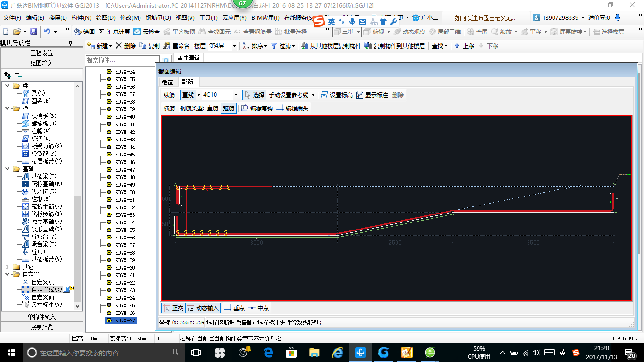Click 复制 to copy the component
The image size is (644, 362).
pos(149,46)
